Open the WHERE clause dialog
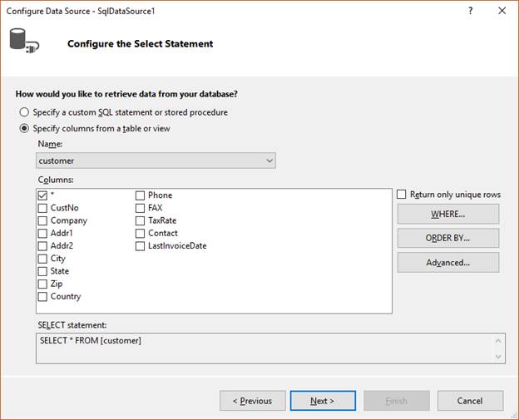 448,214
